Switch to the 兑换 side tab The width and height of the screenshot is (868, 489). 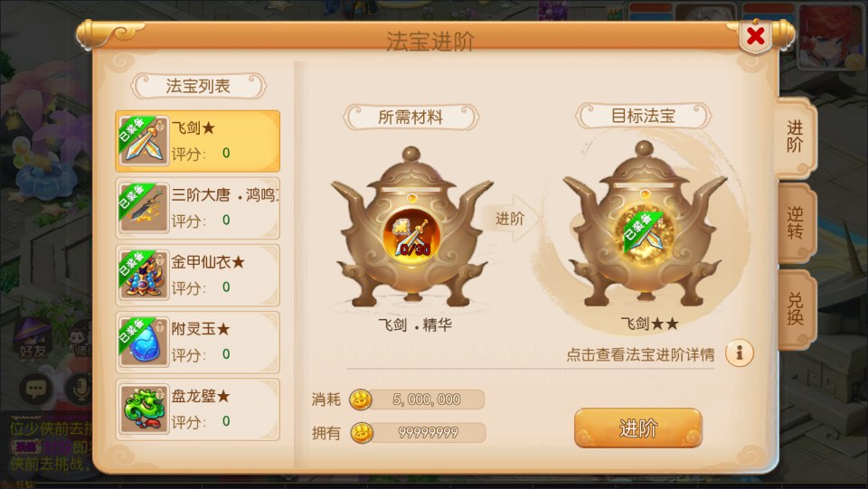coord(795,309)
